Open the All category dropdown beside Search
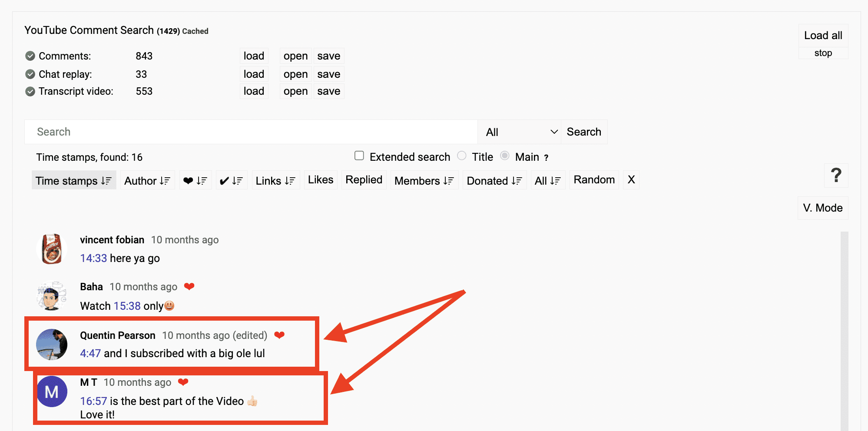 tap(519, 132)
